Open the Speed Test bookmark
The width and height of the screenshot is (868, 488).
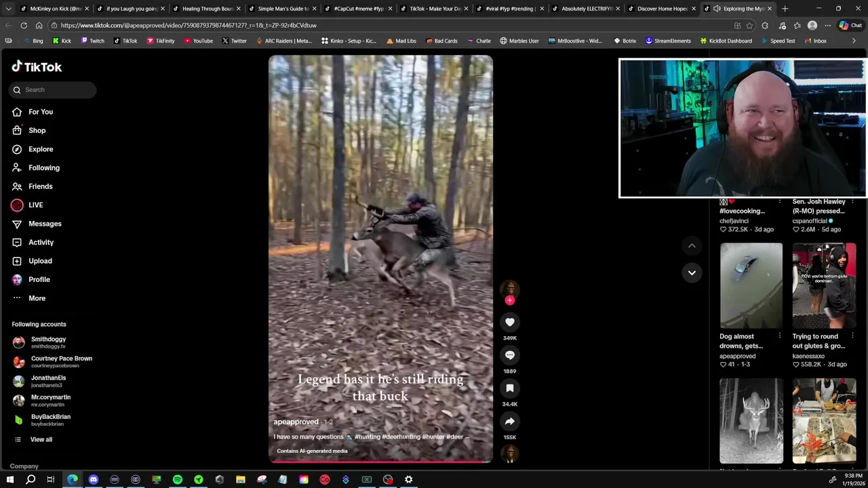[x=777, y=41]
